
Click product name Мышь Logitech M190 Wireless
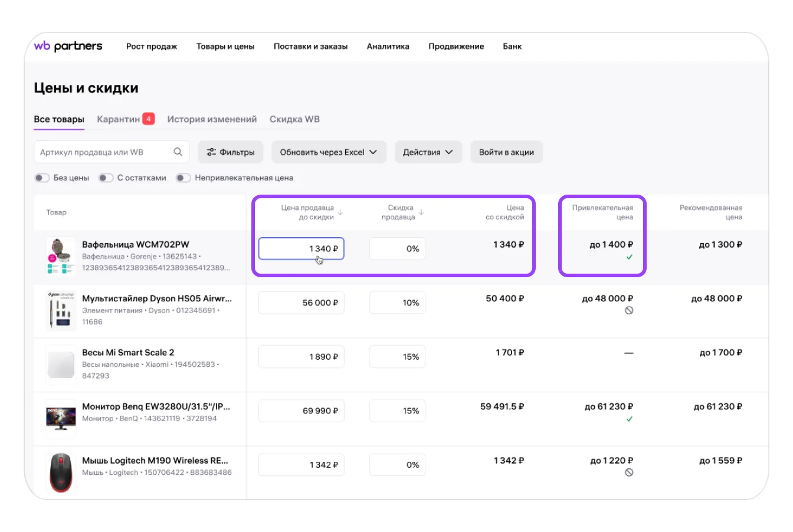[x=155, y=461]
